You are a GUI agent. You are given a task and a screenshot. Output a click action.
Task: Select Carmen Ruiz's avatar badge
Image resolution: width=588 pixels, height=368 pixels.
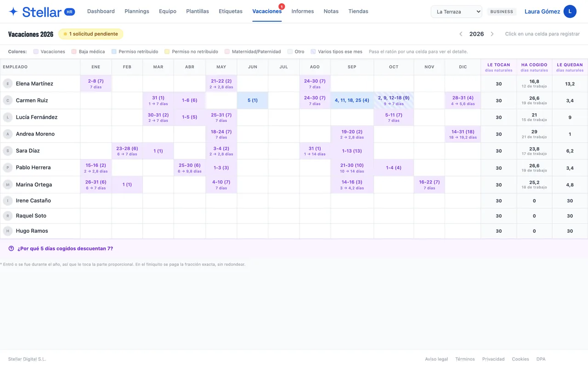[x=7, y=100]
